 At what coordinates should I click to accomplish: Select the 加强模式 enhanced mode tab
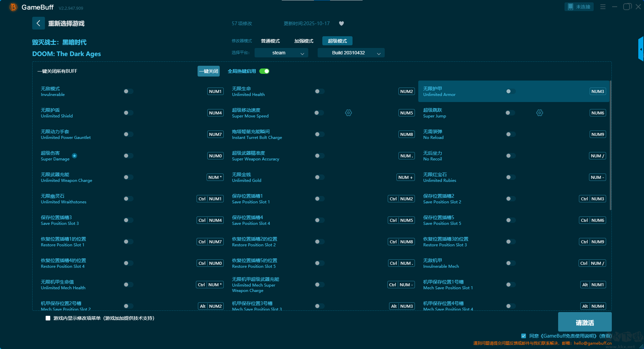(304, 41)
